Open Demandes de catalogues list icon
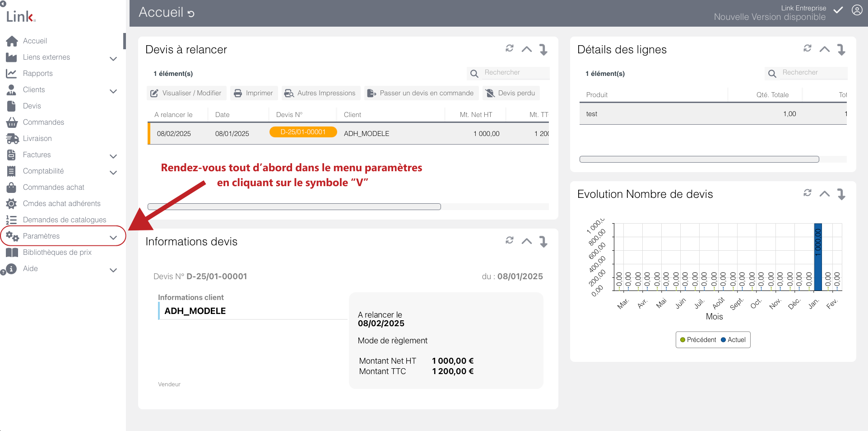 pos(11,220)
